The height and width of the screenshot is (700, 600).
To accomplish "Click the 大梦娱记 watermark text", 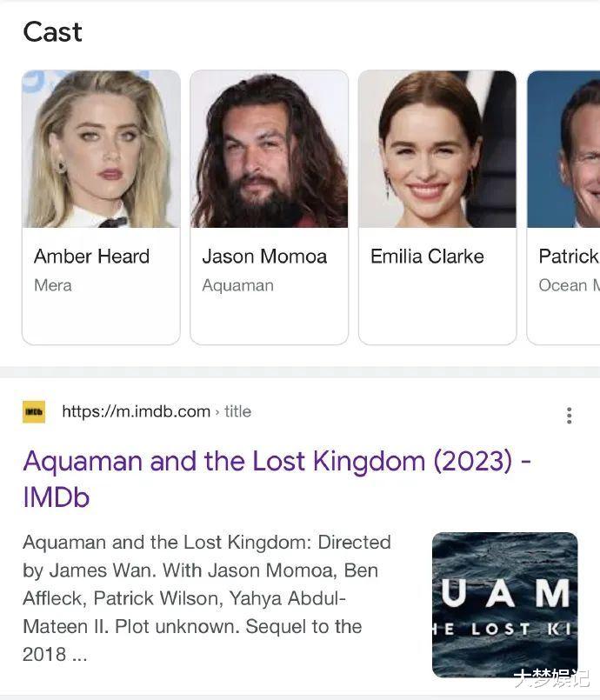I will (x=550, y=678).
